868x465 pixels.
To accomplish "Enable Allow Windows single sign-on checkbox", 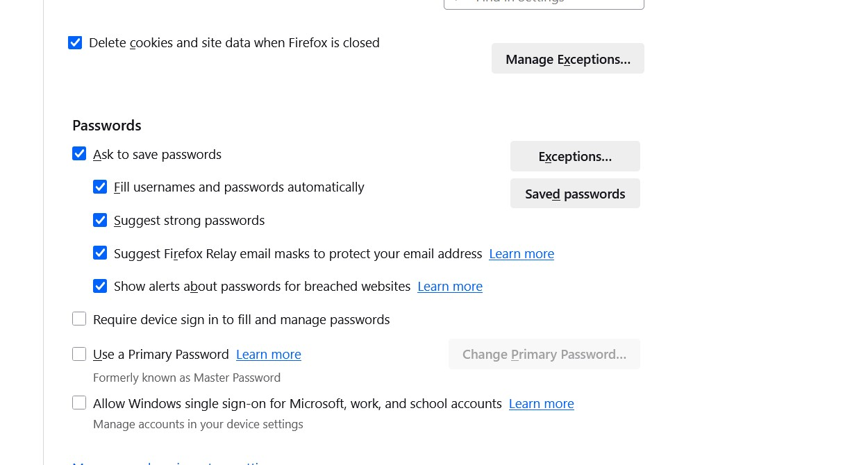I will [x=79, y=403].
